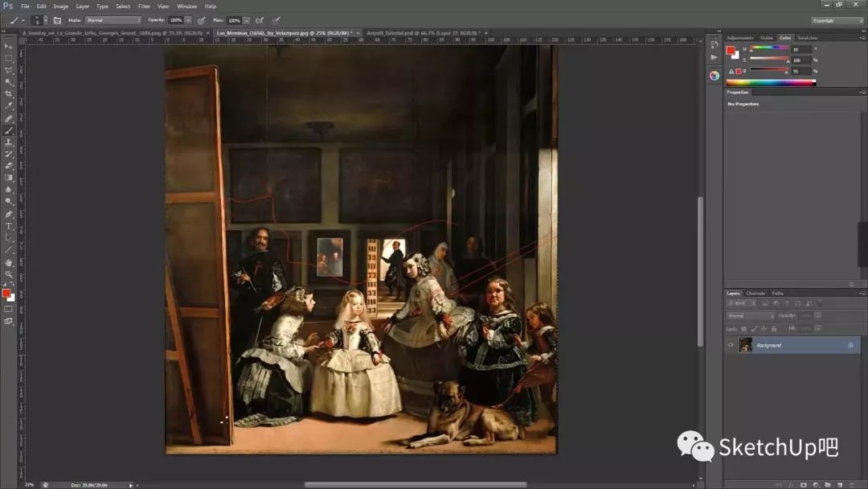This screenshot has height=489, width=868.
Task: Switch to the Adjustments panel tab
Action: tap(740, 38)
